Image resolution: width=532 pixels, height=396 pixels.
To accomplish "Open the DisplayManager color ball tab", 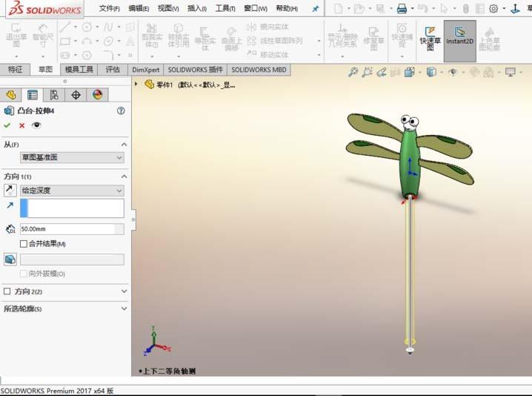I will (97, 95).
